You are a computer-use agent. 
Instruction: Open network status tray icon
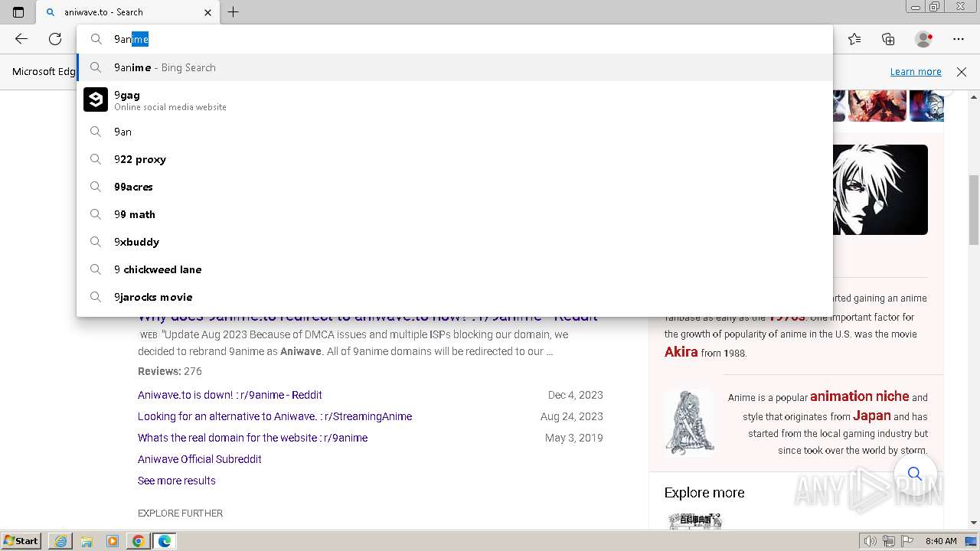pos(889,541)
